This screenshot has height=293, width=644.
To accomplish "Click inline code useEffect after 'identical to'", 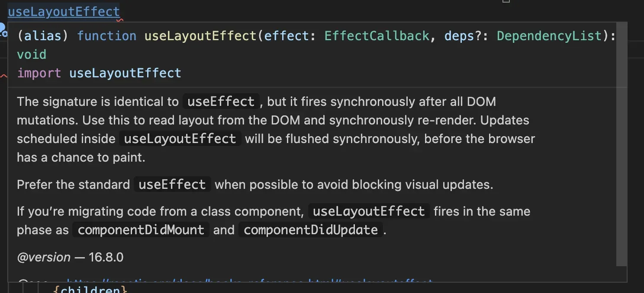I will pos(221,102).
